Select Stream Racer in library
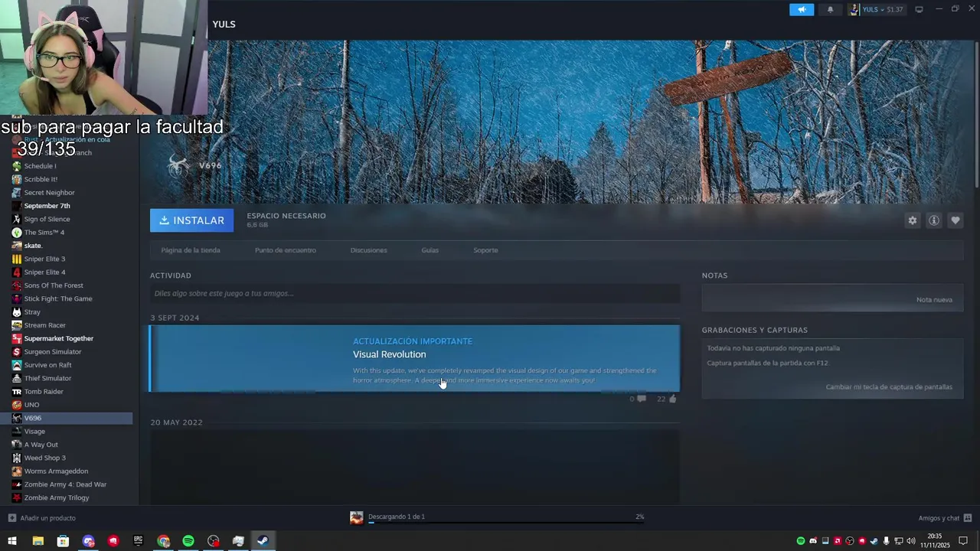 [x=44, y=325]
